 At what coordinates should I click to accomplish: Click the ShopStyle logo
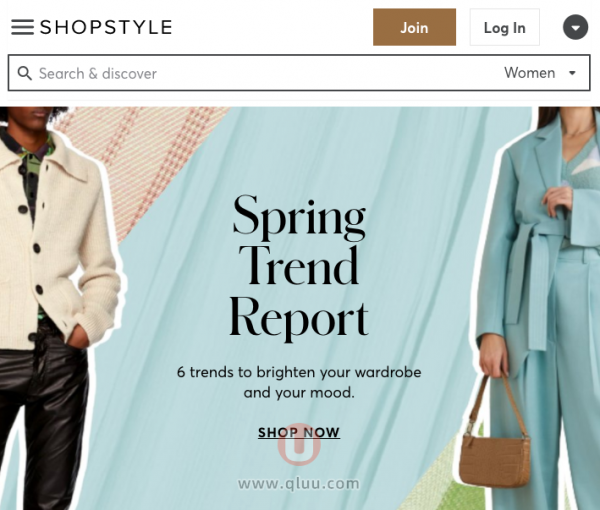(106, 27)
